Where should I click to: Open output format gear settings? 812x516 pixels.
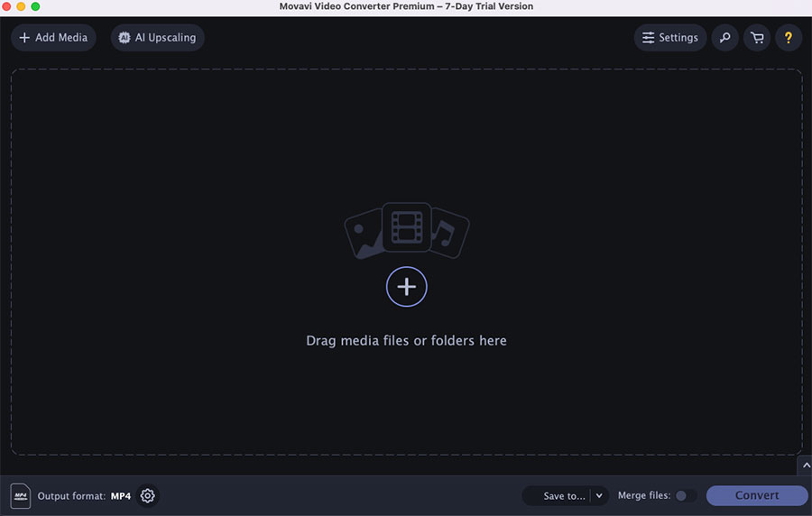148,496
